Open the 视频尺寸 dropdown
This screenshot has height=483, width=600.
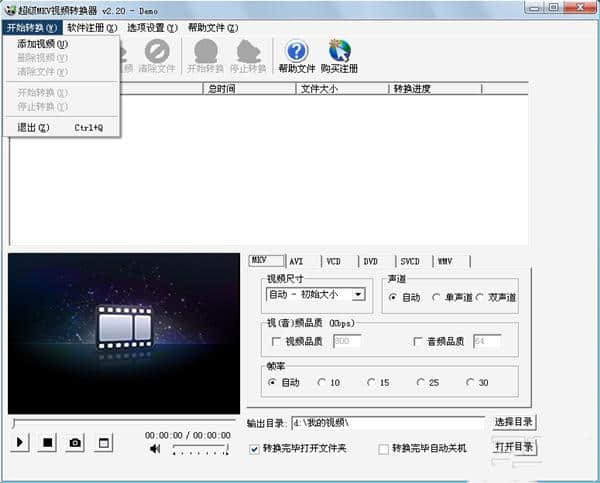click(358, 295)
